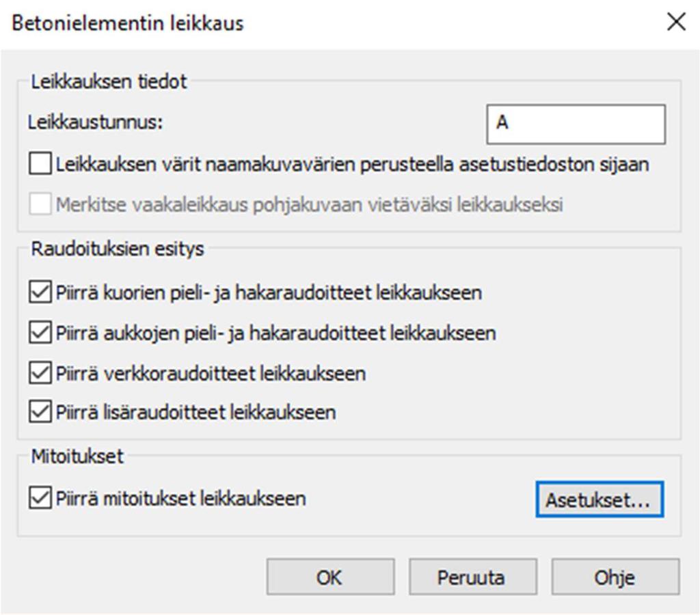This screenshot has height=615, width=700.
Task: Enable Leikkauksen värit naamakuvavärien perusteella checkbox
Action: point(40,163)
